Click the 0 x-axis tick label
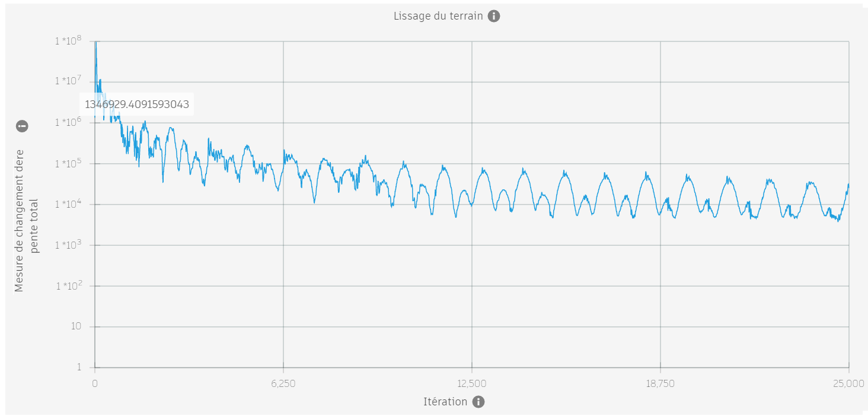 tap(95, 383)
